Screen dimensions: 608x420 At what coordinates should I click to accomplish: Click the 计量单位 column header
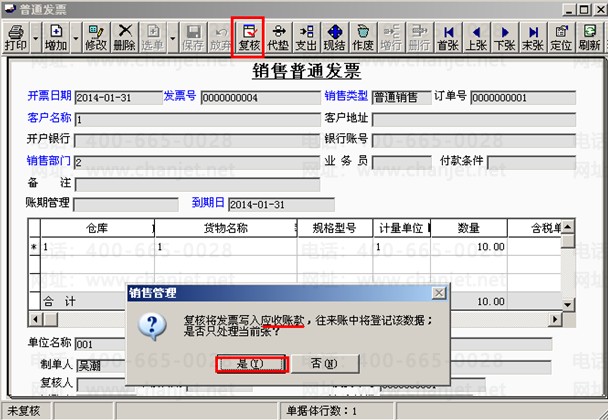(x=402, y=228)
